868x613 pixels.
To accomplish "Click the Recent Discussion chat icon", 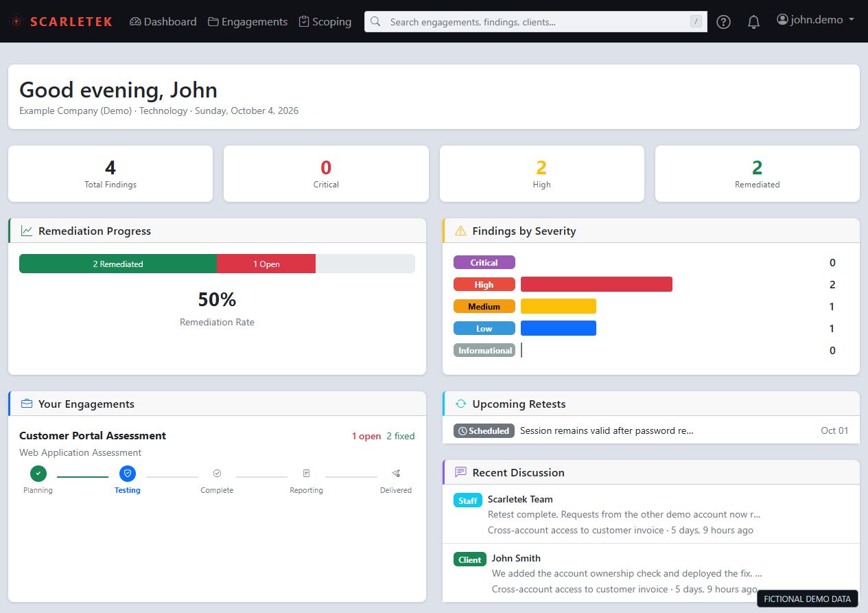I will tap(460, 472).
